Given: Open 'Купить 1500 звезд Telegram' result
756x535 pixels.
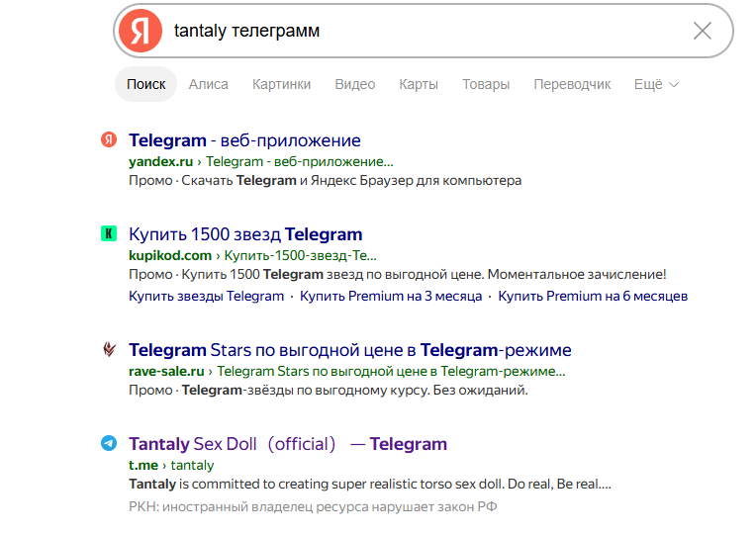Looking at the screenshot, I should coord(245,234).
